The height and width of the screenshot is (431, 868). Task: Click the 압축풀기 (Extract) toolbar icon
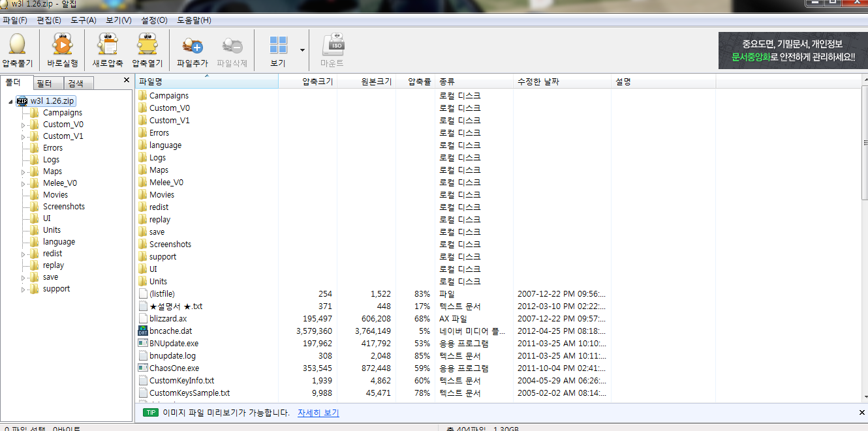tap(17, 46)
